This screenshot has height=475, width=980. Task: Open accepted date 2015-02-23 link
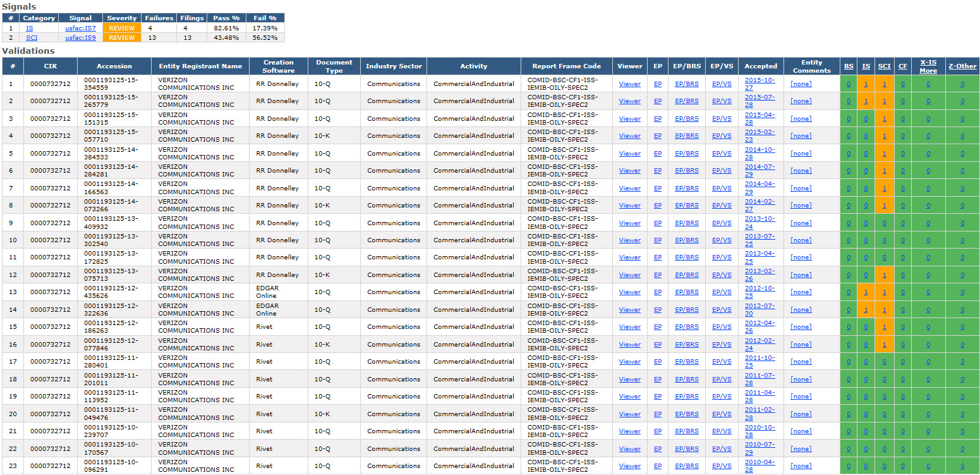[x=759, y=136]
